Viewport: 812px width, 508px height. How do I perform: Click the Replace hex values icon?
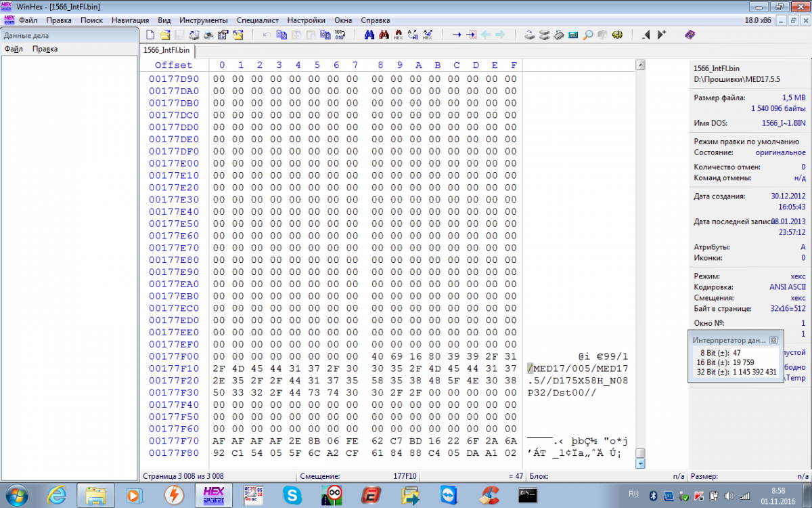[x=428, y=35]
